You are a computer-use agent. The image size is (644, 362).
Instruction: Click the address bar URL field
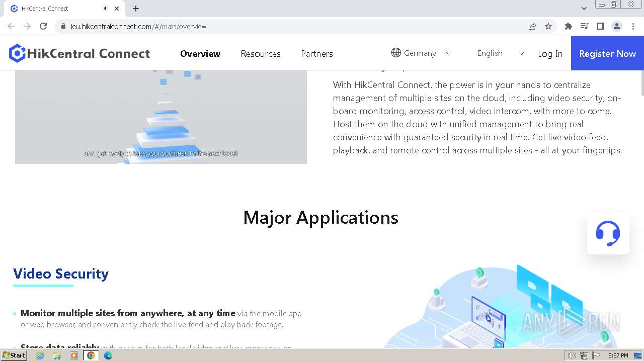(292, 26)
